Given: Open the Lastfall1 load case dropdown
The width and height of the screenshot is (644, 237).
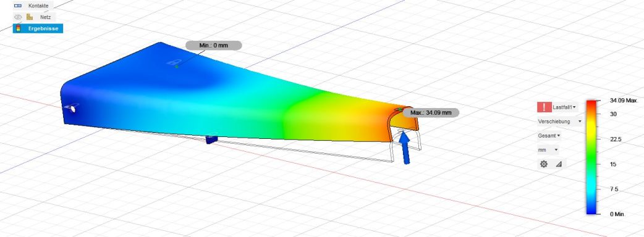Looking at the screenshot, I should click(564, 107).
